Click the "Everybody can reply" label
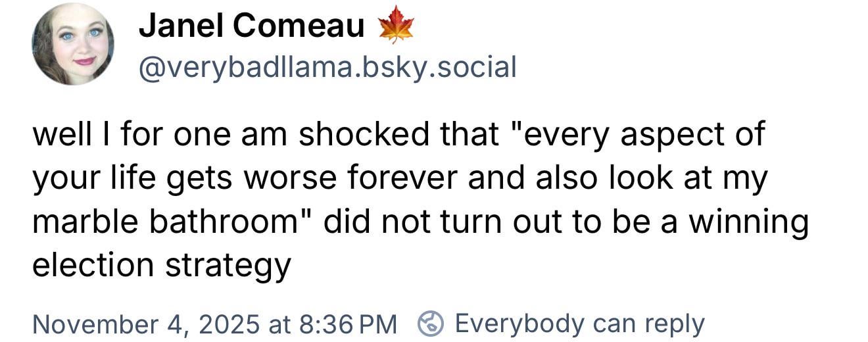 click(579, 324)
